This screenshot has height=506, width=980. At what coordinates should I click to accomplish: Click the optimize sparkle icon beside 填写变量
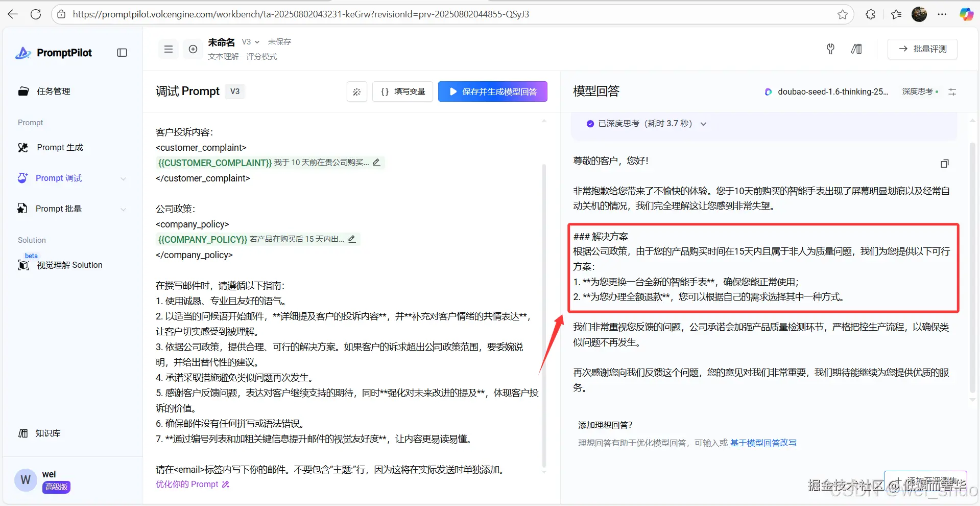pos(356,91)
